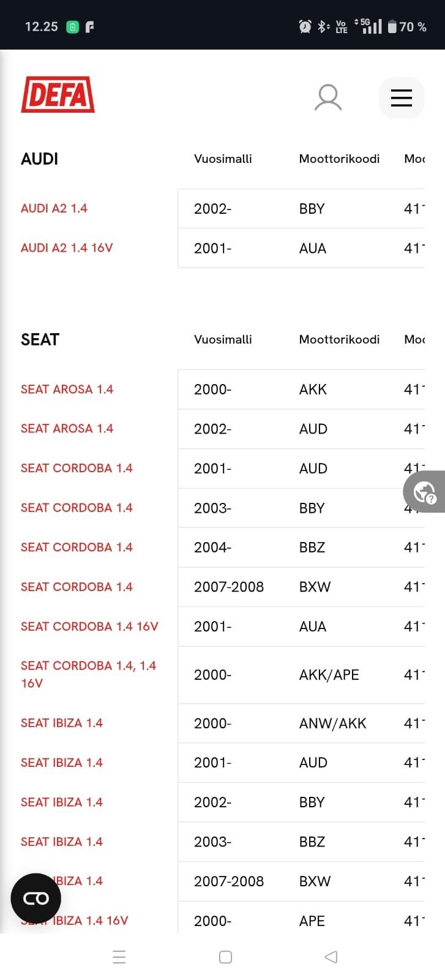
Task: Select SEAT CORDOBA 1.4 from 2007-2008 row
Action: tap(77, 587)
